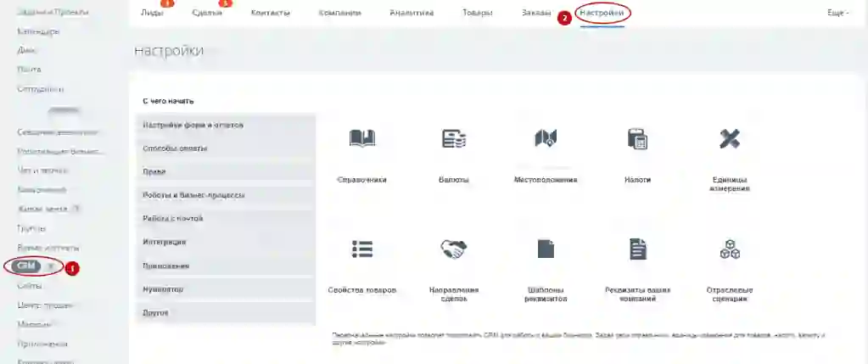Open Календарь in the left sidebar
This screenshot has height=364, width=868.
click(38, 31)
